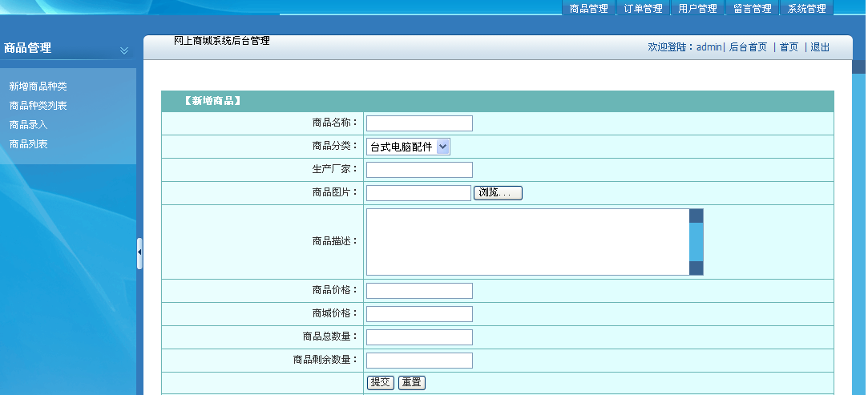Open the 留言管理 top navigation tab

(x=752, y=8)
